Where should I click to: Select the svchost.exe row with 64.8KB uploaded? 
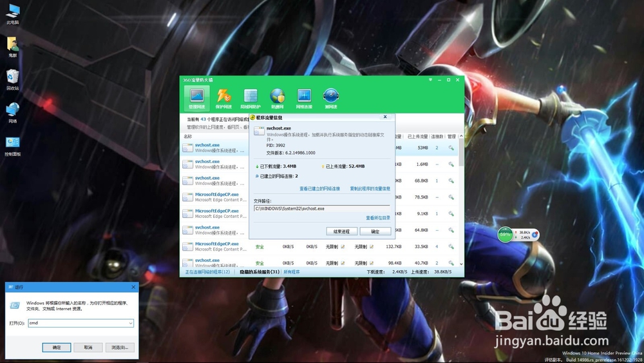pos(319,230)
